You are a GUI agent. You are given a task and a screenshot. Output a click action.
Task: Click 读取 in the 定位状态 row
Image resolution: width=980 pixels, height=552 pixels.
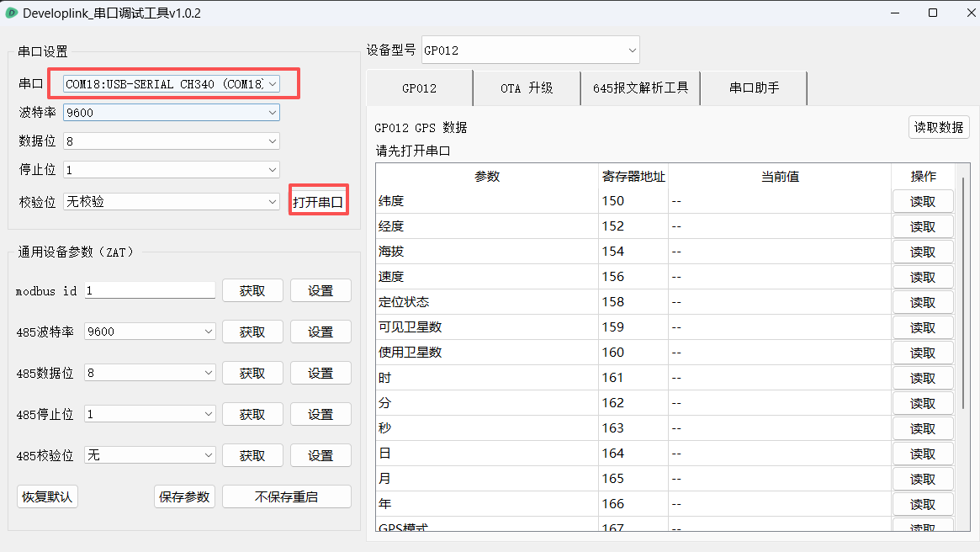[923, 303]
